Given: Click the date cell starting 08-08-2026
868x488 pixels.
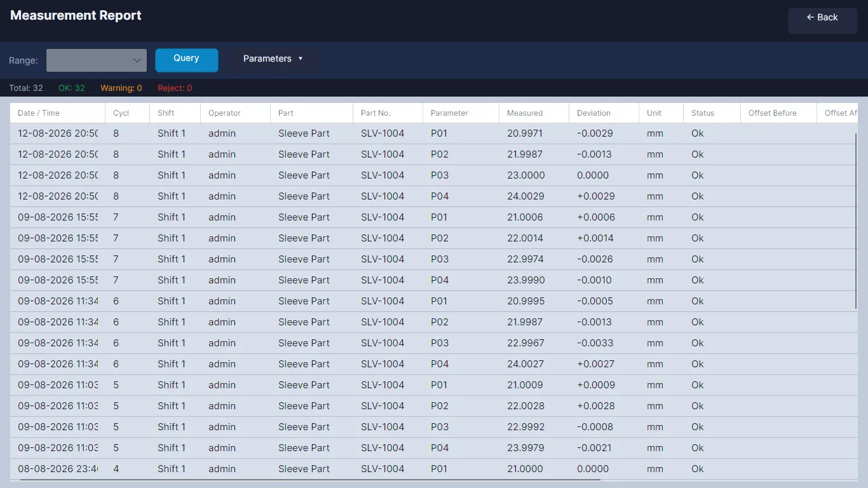Looking at the screenshot, I should pyautogui.click(x=58, y=469).
